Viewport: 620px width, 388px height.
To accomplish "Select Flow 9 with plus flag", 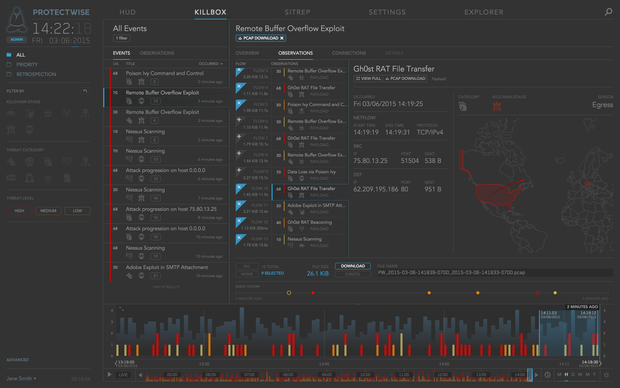I will coord(239,170).
